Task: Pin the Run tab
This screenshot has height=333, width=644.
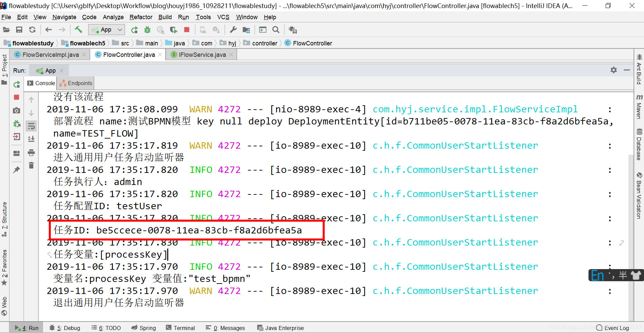Action: pos(16,170)
